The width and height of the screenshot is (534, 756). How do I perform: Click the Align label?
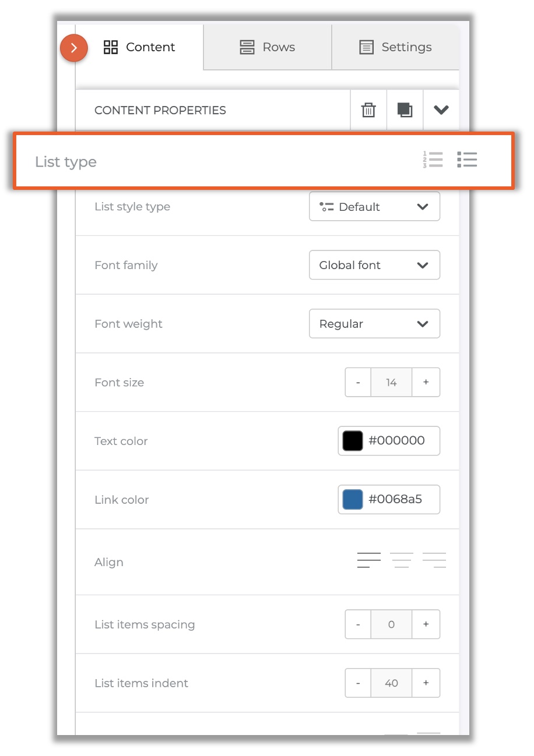tap(109, 563)
